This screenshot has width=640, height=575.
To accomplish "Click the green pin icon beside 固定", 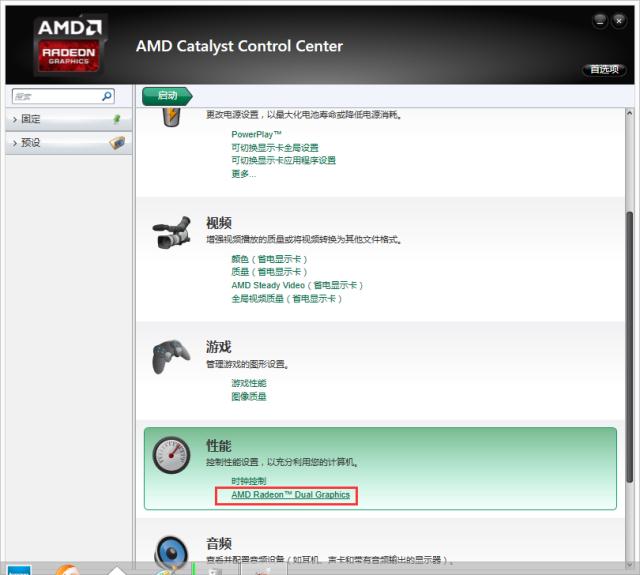I will click(x=117, y=119).
